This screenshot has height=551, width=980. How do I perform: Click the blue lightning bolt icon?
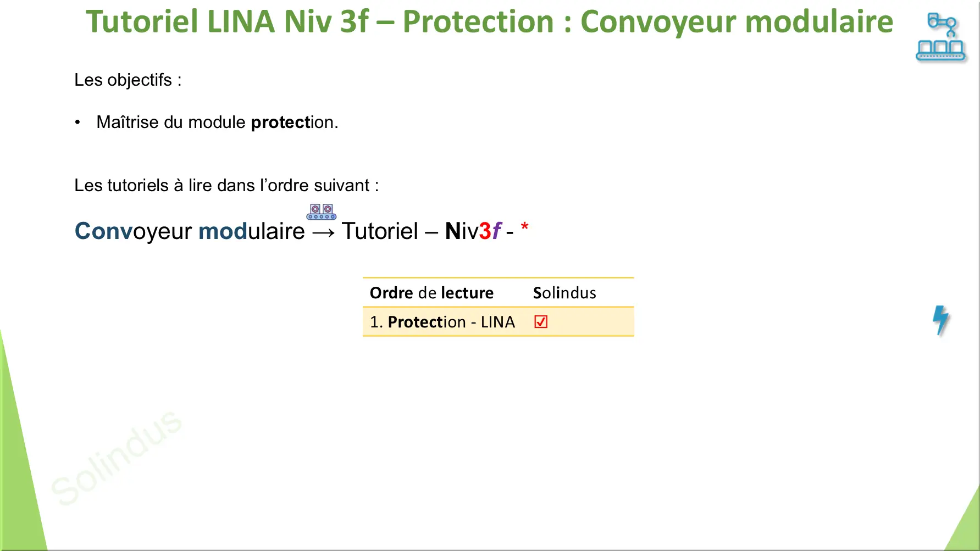tap(941, 320)
